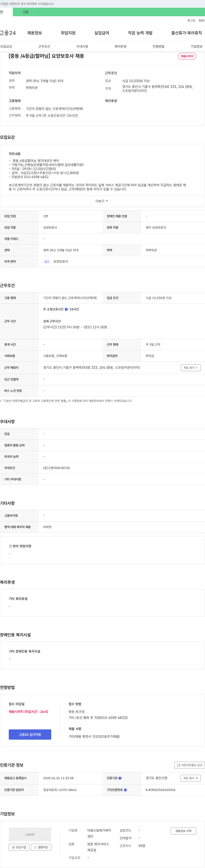Click the 고용24 logo
The height and width of the screenshot is (868, 205).
point(8,33)
